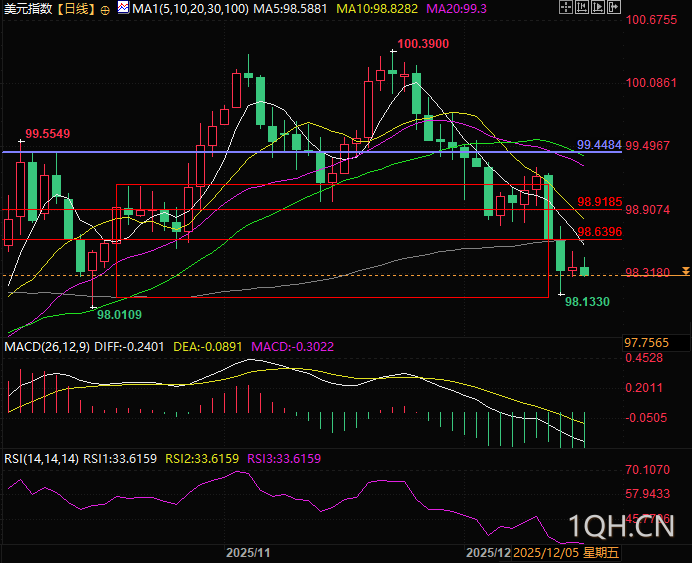This screenshot has width=692, height=563.
Task: Click the 100.3900 high price label
Action: point(423,44)
